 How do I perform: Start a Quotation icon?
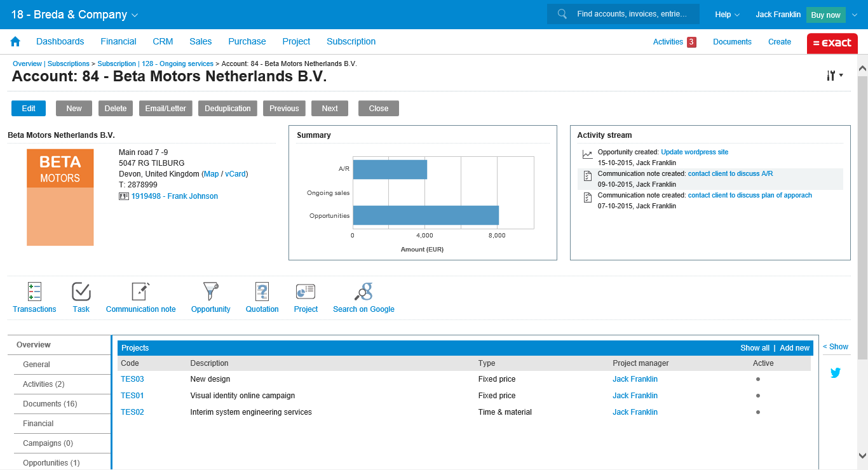[x=262, y=292]
